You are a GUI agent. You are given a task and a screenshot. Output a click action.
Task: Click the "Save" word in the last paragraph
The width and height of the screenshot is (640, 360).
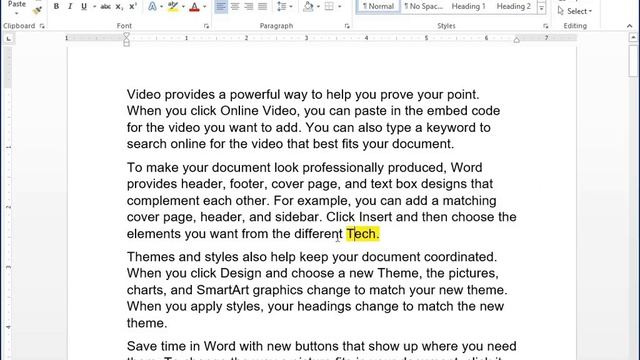[142, 346]
